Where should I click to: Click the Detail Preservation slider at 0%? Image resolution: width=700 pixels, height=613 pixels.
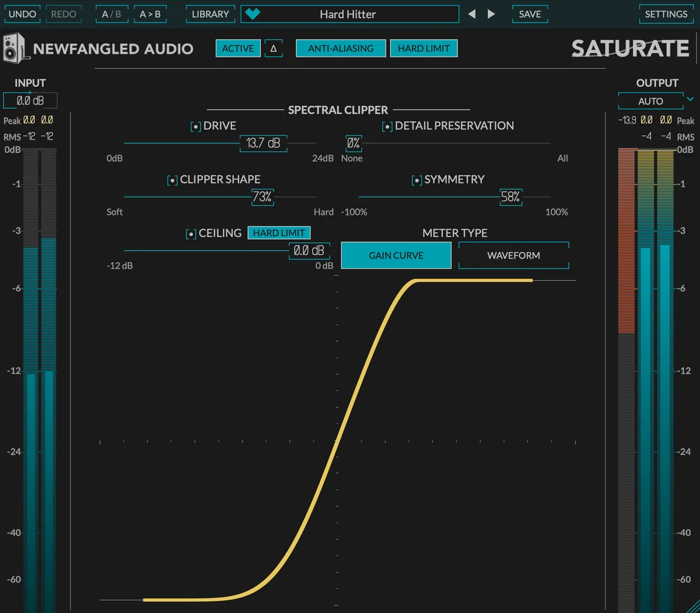pos(353,143)
